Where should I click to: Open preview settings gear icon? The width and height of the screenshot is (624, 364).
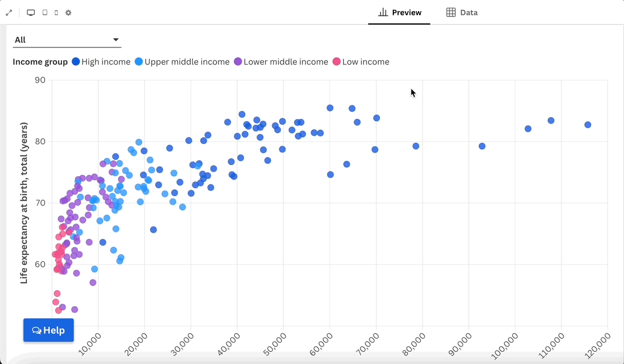coord(68,12)
